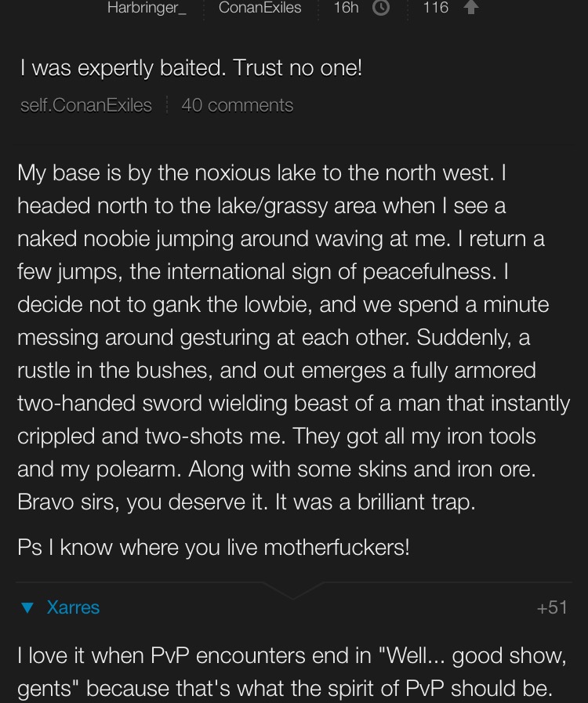Tap the "Ps I know where you live" line

[x=213, y=547]
